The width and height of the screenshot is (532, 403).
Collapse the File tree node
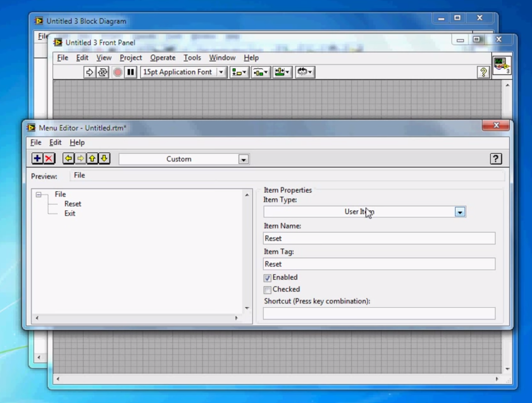pos(38,194)
